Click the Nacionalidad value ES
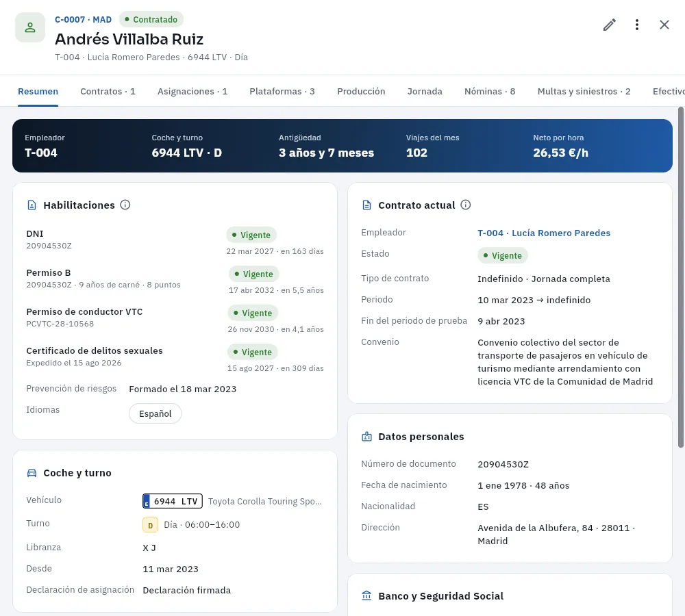685x616 pixels. pyautogui.click(x=483, y=507)
